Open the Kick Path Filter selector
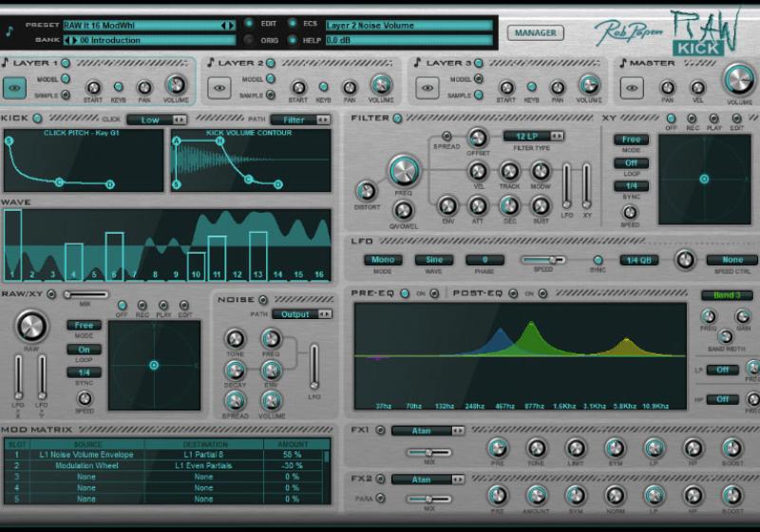Viewport: 760px width, 532px height. [300, 120]
